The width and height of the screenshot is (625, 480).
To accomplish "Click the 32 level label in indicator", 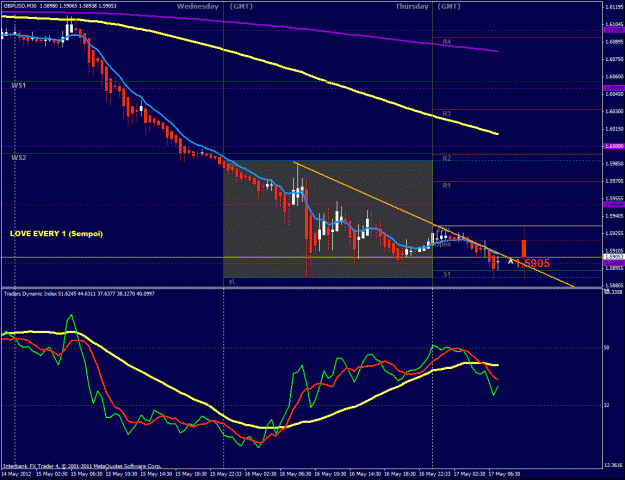I will (607, 405).
